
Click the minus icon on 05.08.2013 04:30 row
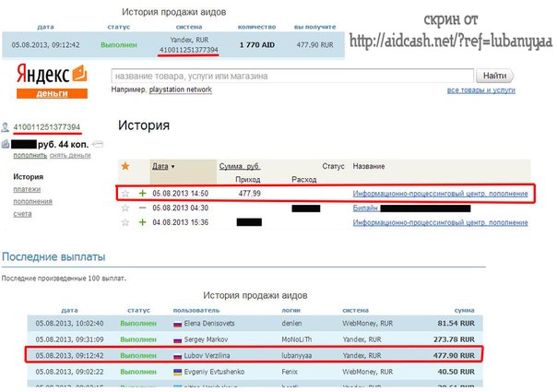[142, 208]
